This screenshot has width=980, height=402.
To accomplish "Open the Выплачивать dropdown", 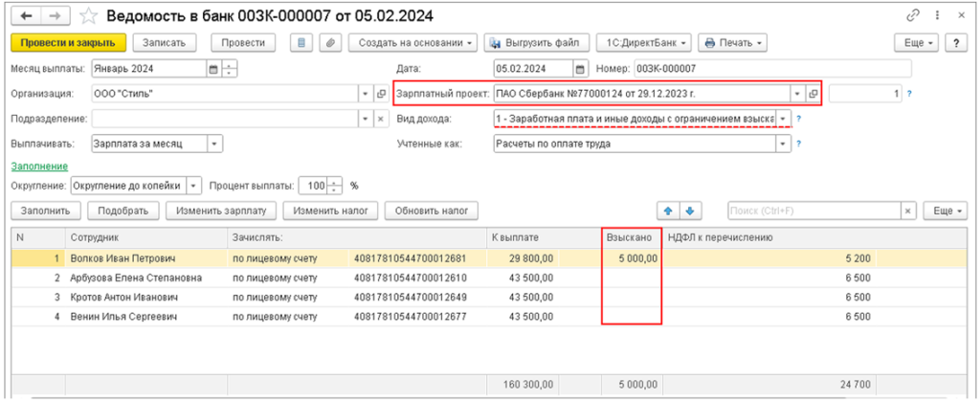I will click(214, 144).
